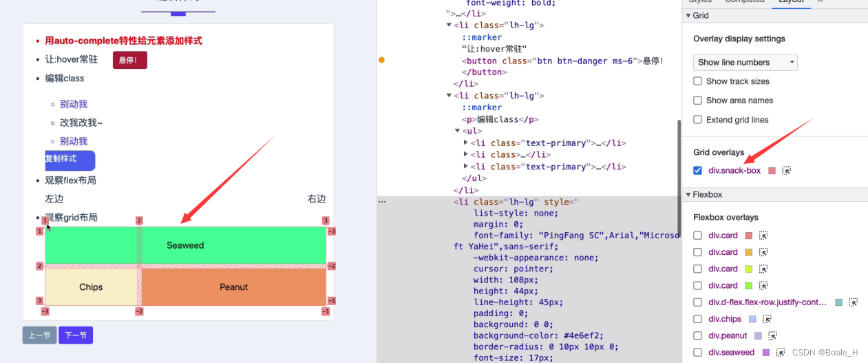This screenshot has width=868, height=363.
Task: Click reveal icon beside yellow-swatch div.card
Action: coord(763,269)
